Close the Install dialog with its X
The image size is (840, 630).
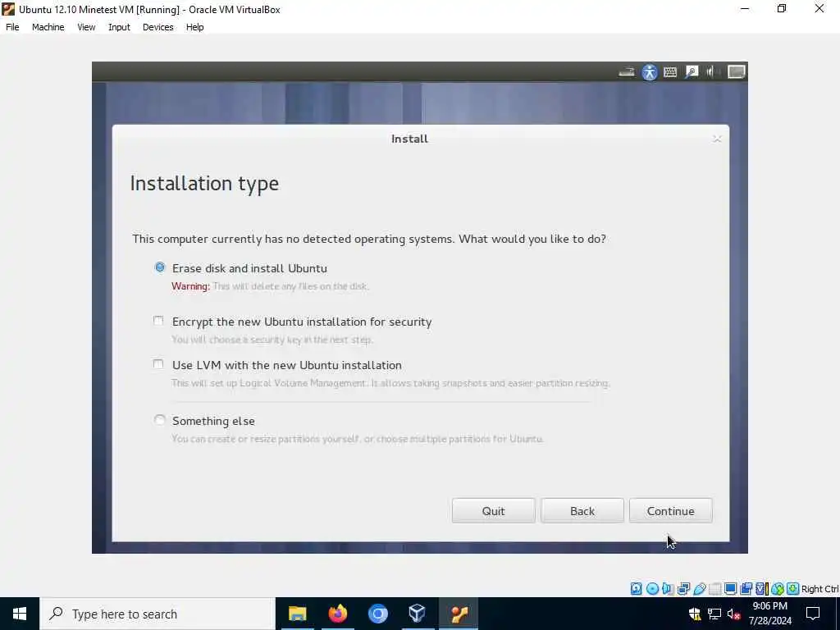point(717,139)
